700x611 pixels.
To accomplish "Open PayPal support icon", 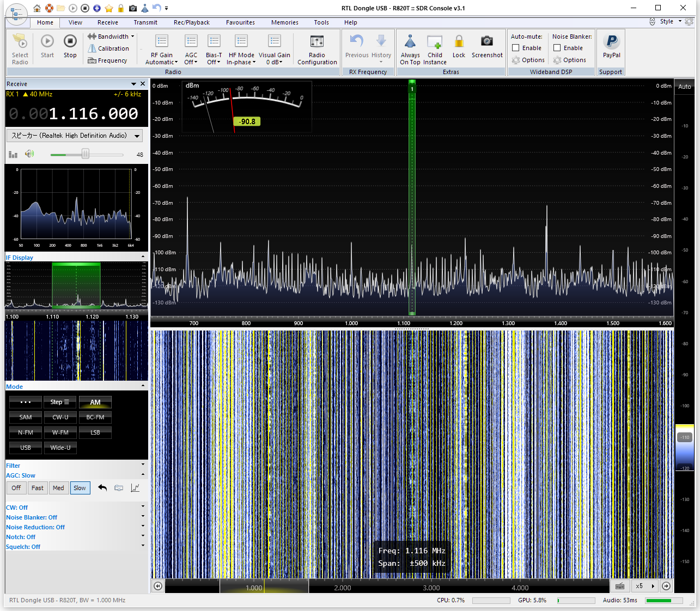I will pos(612,41).
